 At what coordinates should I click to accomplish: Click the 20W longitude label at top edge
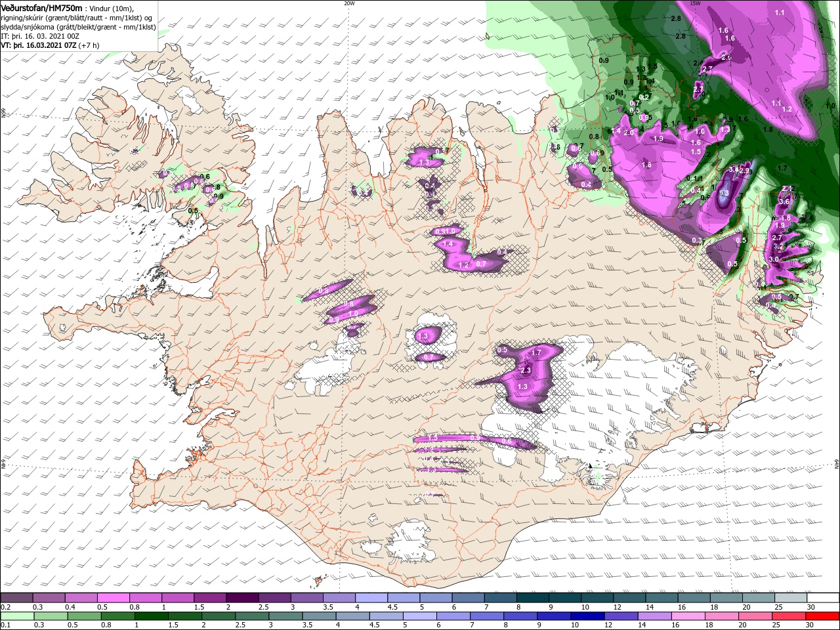point(349,3)
